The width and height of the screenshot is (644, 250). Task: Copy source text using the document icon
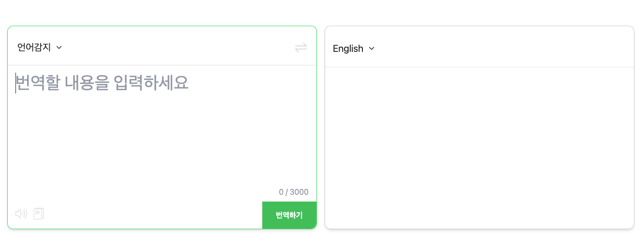pos(39,214)
